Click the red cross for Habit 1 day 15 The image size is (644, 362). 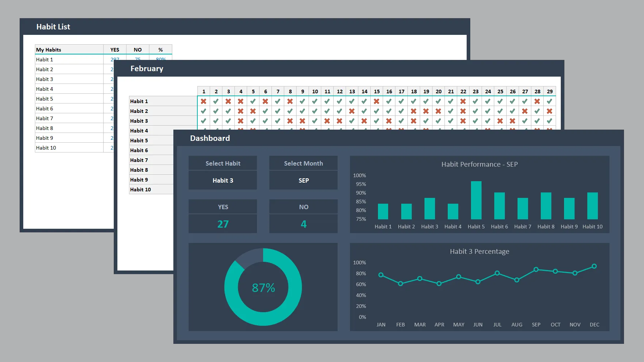tap(377, 101)
